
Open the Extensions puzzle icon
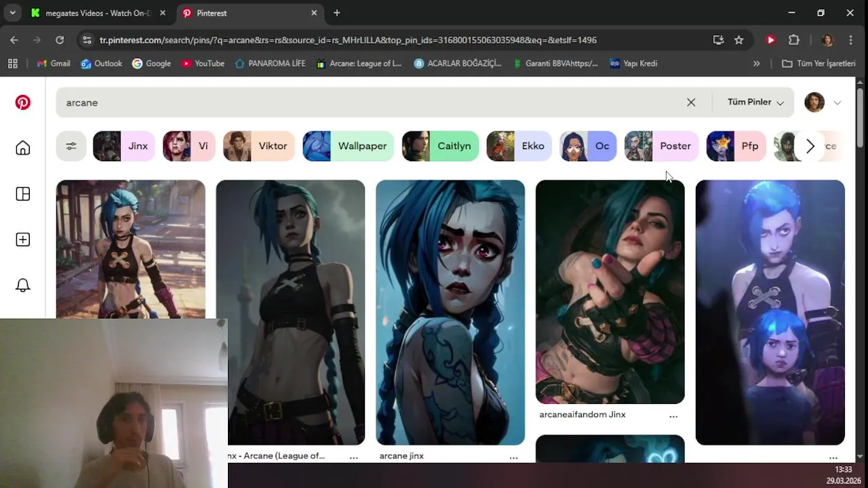[794, 40]
